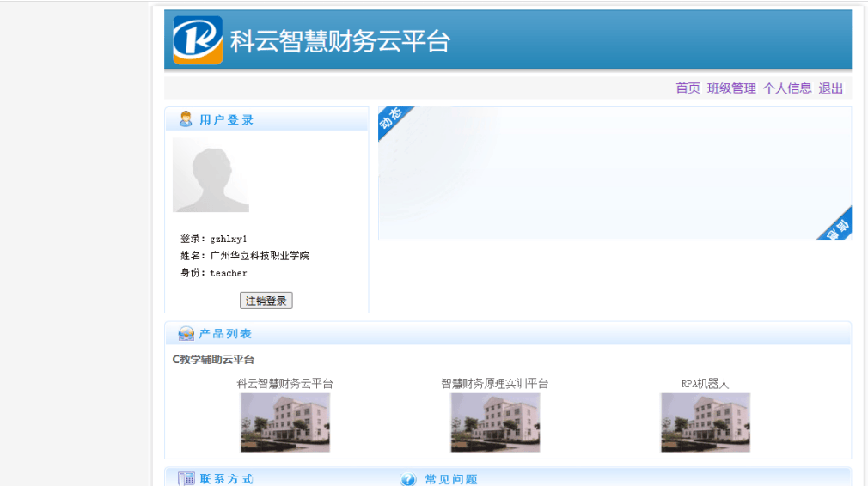Open the 科云智慧财务云平台 product link
This screenshot has height=486, width=868.
[x=285, y=383]
